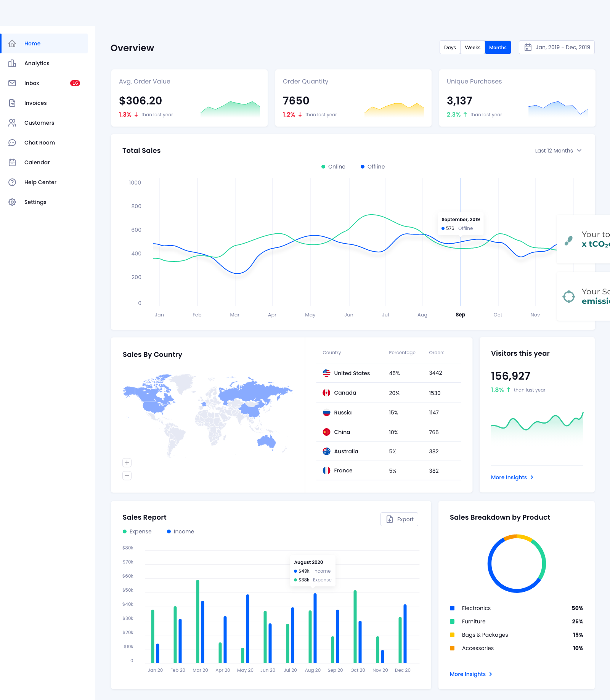The width and height of the screenshot is (610, 700).
Task: Expand the Last 12 Months dropdown
Action: click(x=558, y=151)
